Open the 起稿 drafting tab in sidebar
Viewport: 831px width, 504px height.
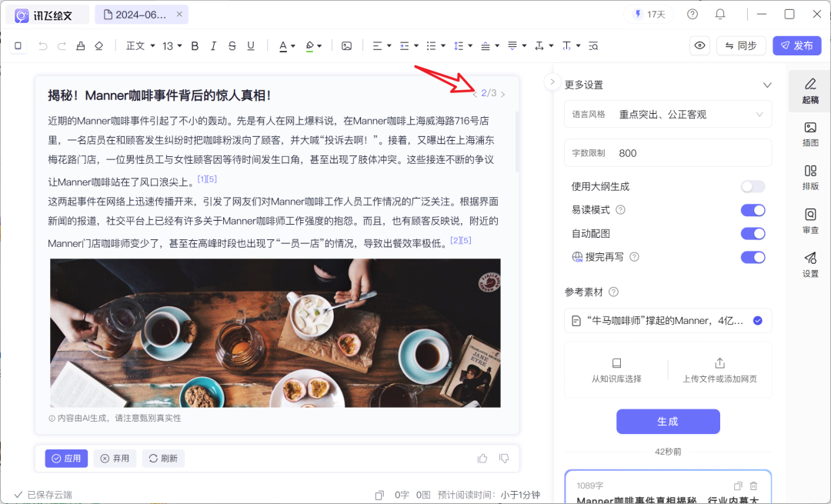pos(810,91)
